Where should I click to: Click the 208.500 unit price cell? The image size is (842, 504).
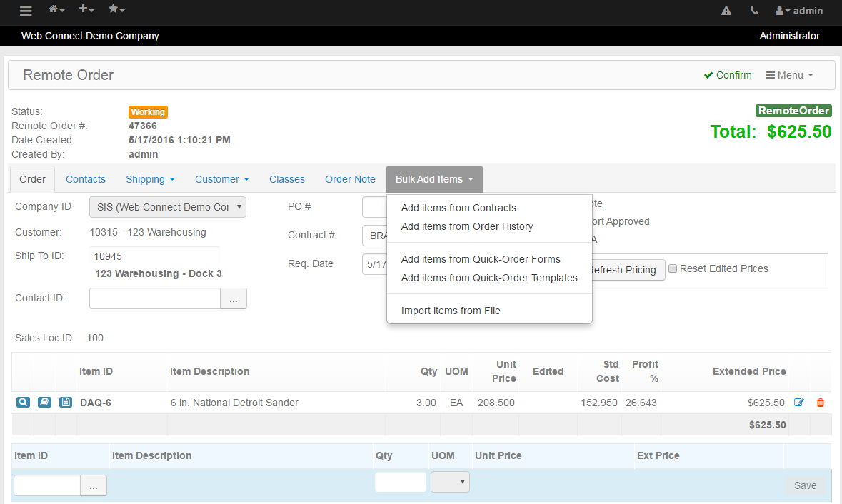496,403
